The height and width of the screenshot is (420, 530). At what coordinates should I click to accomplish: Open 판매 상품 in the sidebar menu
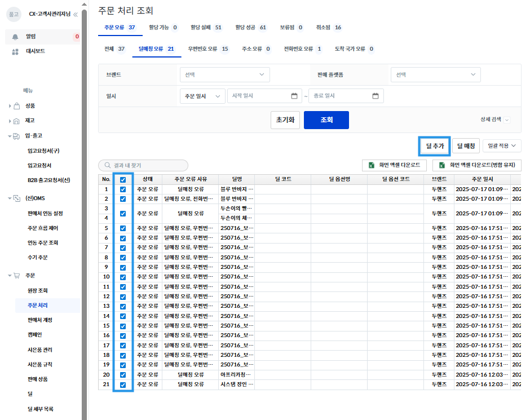coord(38,379)
